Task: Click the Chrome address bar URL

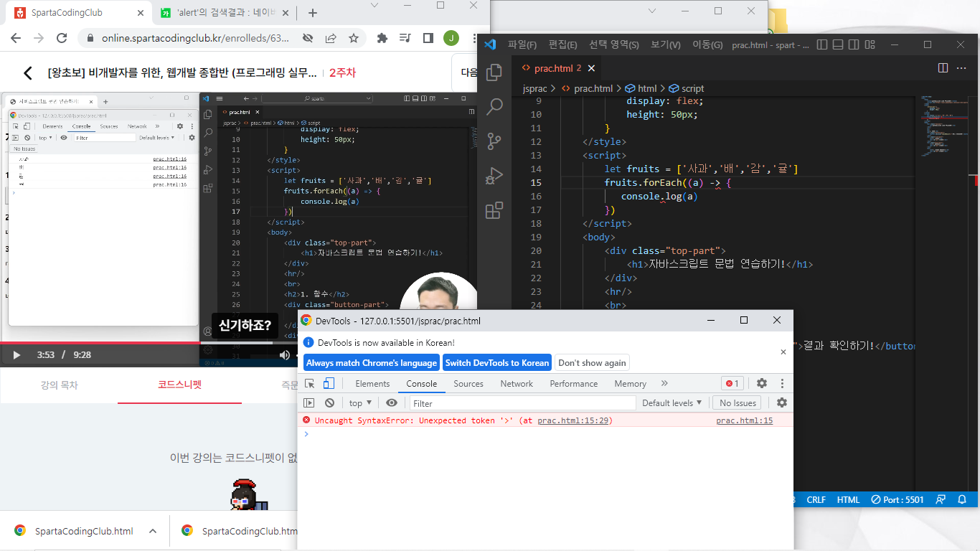Action: click(x=195, y=38)
